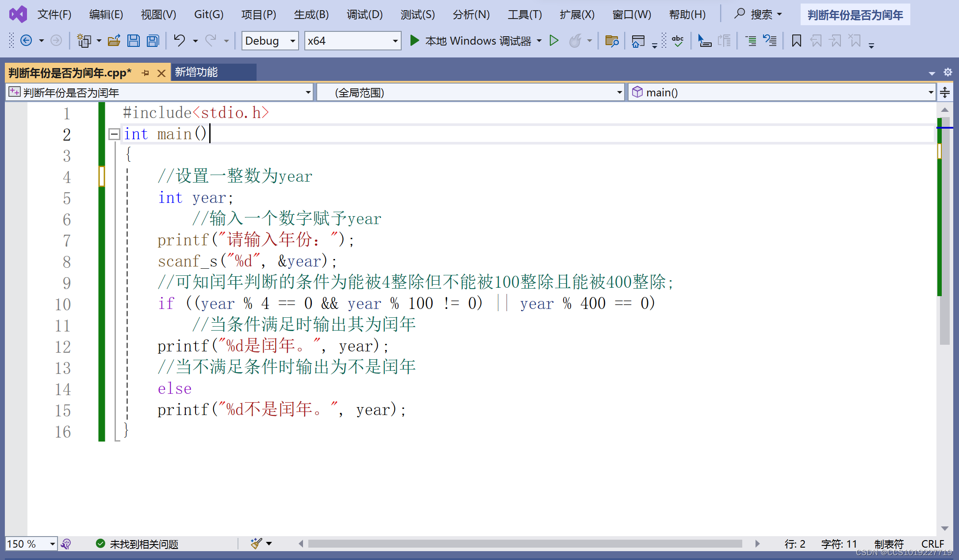
Task: Open the 扩展(X) menu
Action: click(x=577, y=15)
